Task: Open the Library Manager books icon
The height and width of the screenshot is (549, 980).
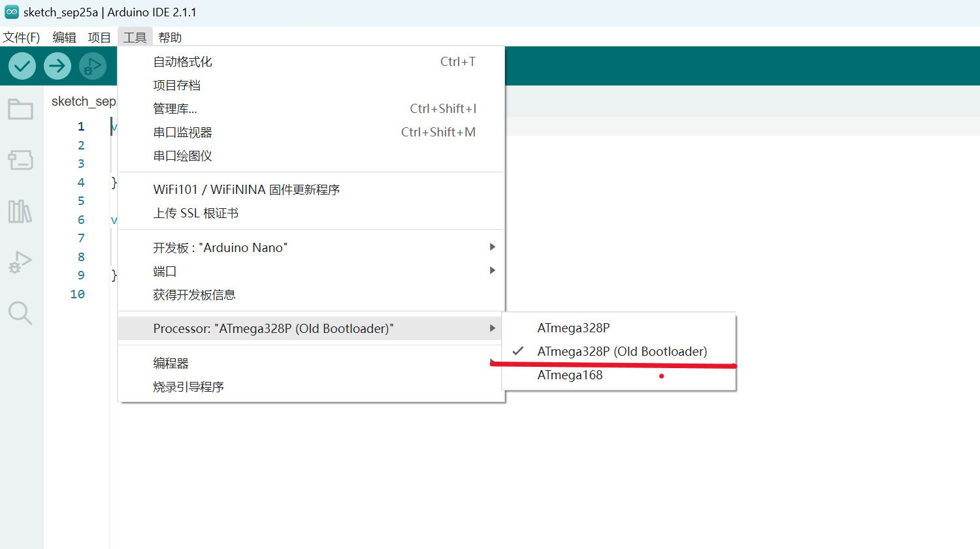Action: click(20, 211)
